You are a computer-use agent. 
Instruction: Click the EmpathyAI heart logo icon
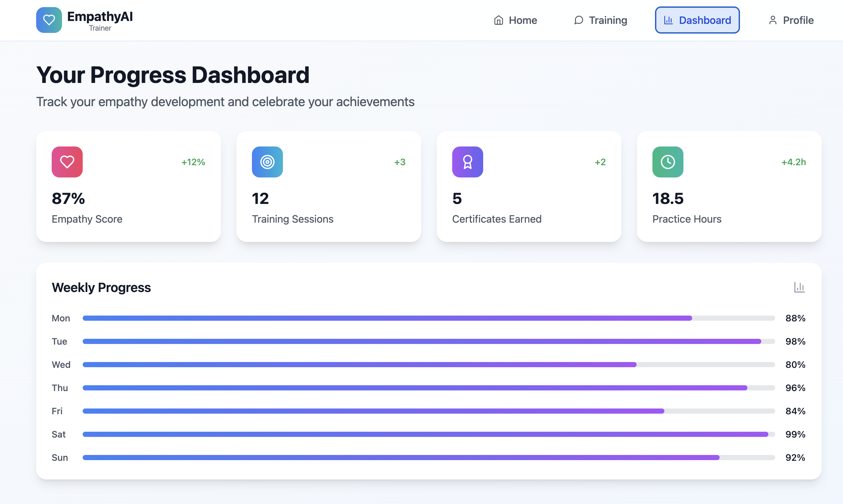[x=49, y=20]
